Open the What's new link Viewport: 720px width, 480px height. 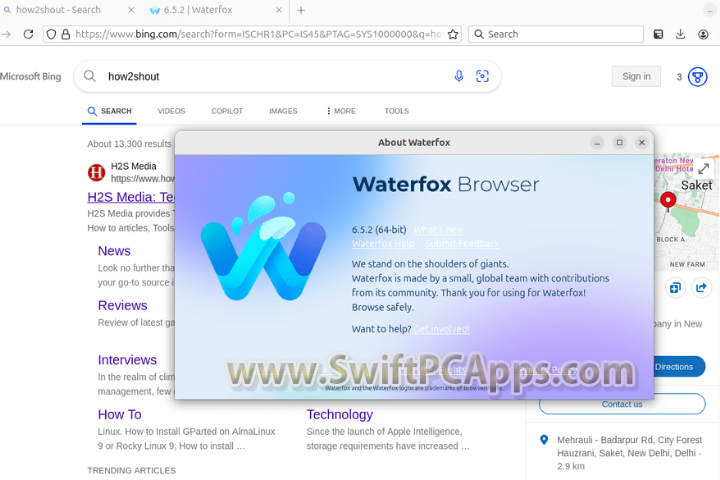point(439,230)
